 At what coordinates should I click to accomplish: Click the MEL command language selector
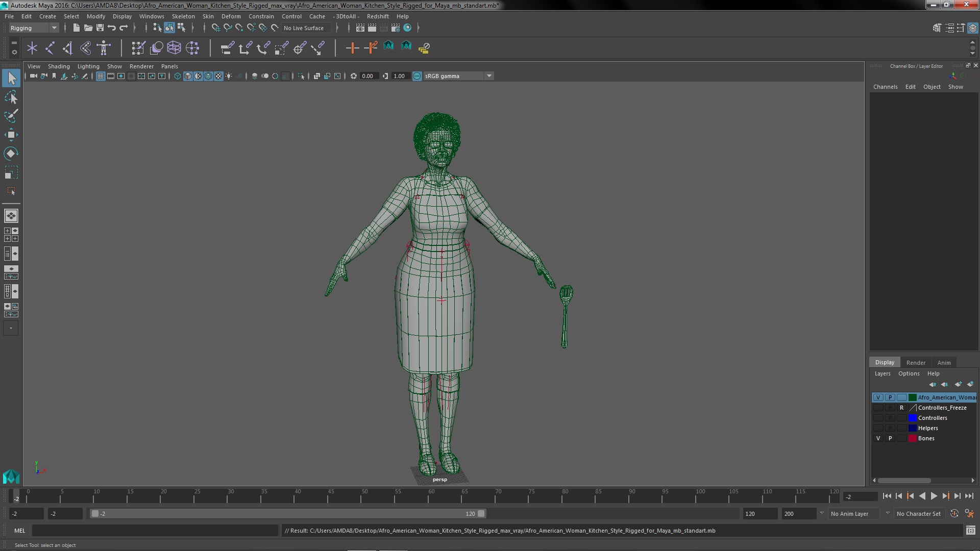[x=19, y=531]
